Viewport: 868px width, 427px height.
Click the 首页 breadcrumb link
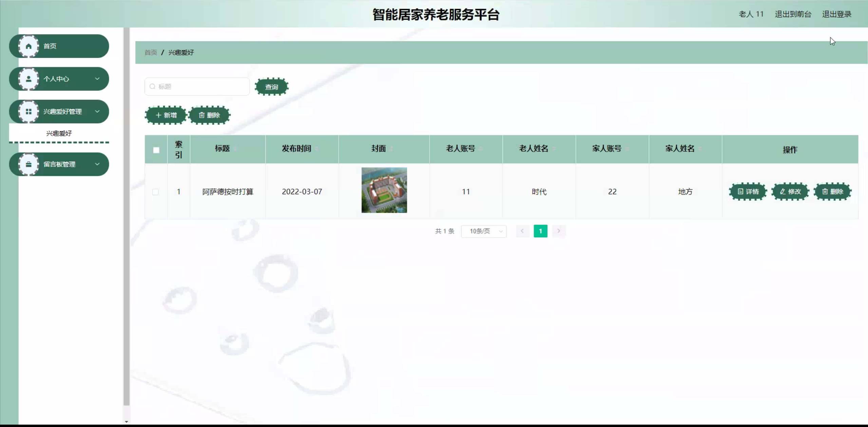tap(151, 52)
